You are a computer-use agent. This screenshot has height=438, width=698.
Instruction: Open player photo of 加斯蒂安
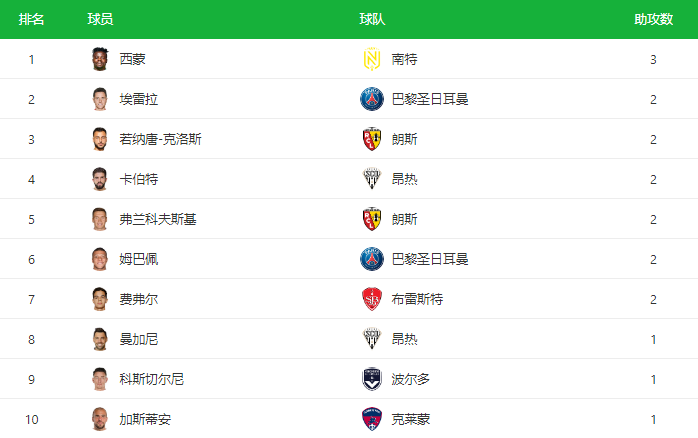(x=100, y=419)
